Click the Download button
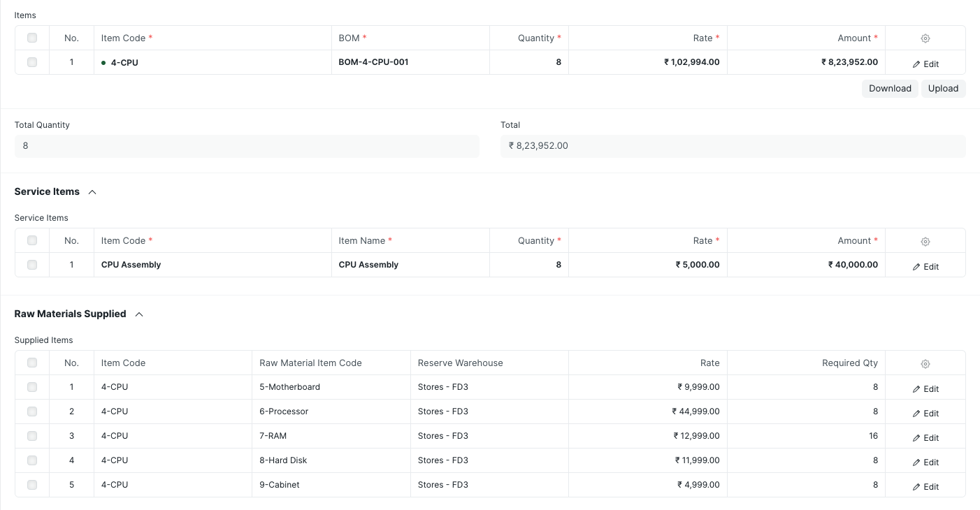The height and width of the screenshot is (510, 980). point(890,88)
